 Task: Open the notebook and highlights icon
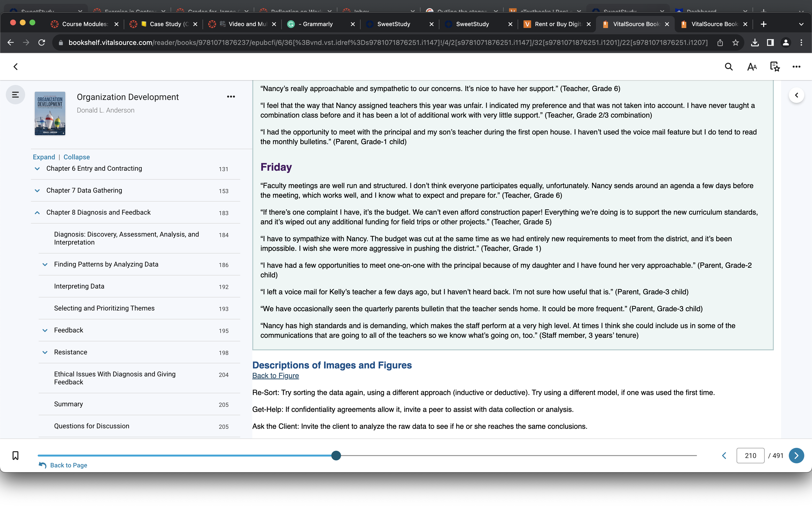775,67
